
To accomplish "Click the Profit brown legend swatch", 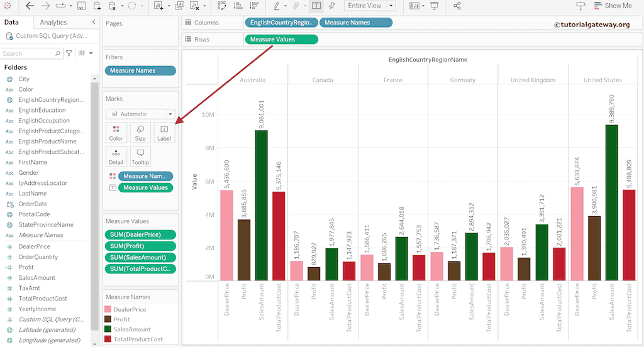I will click(108, 319).
